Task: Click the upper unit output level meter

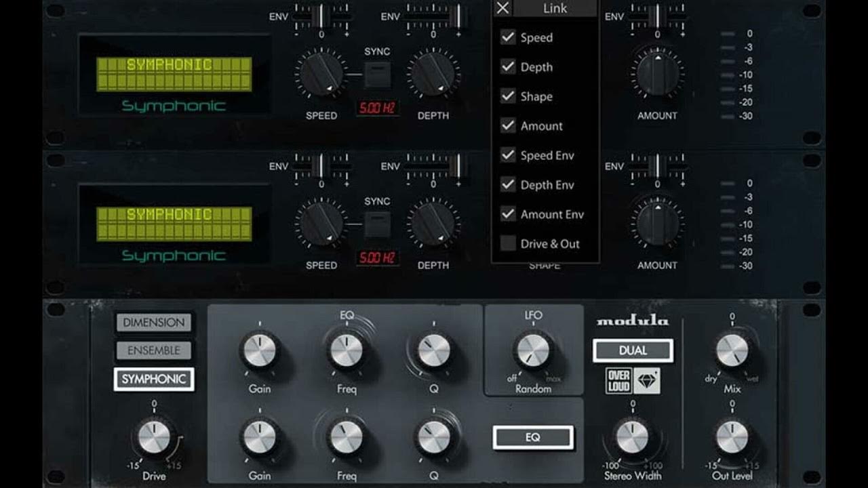Action: [736, 75]
